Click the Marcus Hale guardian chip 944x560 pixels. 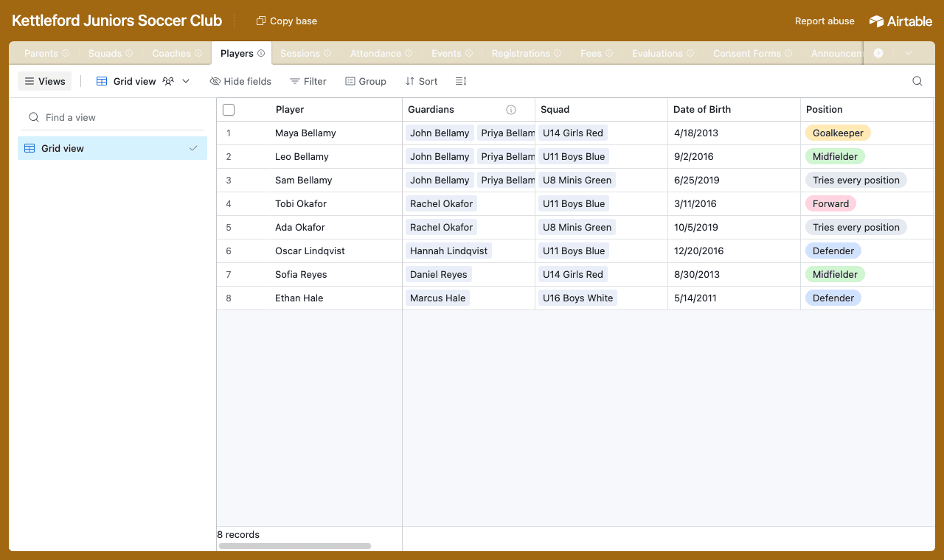point(438,298)
